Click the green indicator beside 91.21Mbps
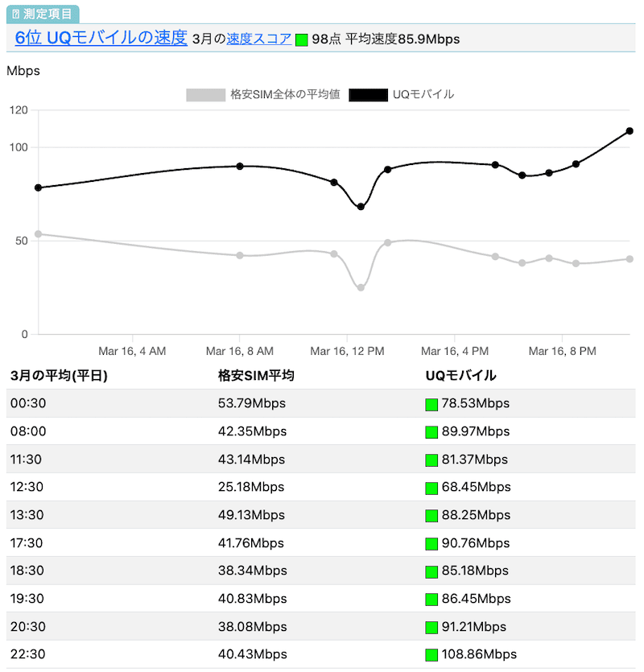 tap(431, 626)
